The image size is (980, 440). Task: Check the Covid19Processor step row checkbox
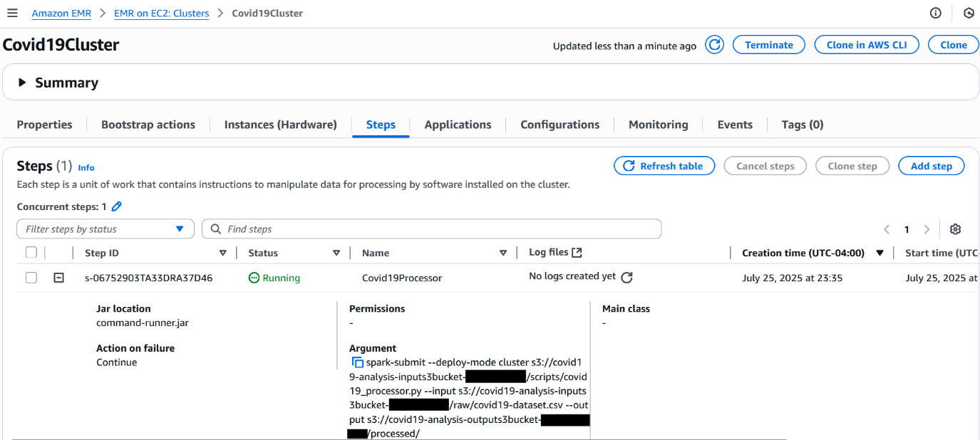31,278
